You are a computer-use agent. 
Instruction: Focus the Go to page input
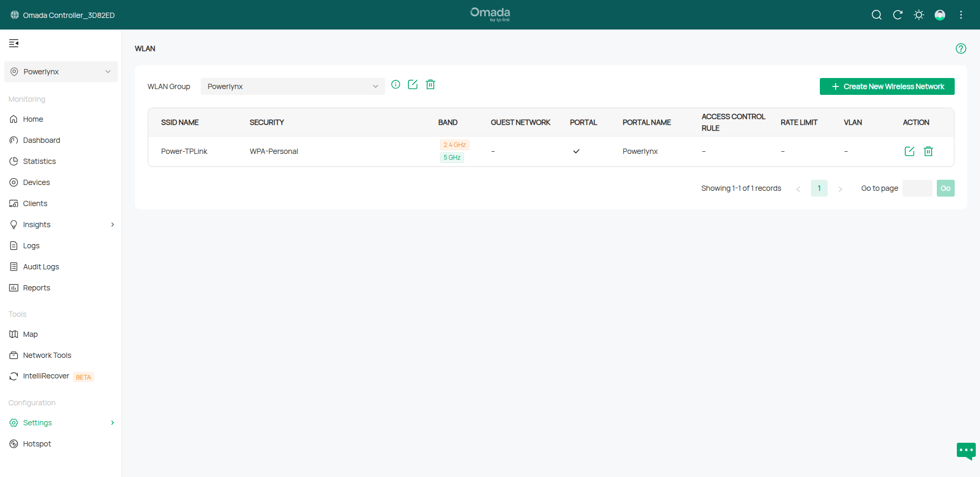[917, 188]
